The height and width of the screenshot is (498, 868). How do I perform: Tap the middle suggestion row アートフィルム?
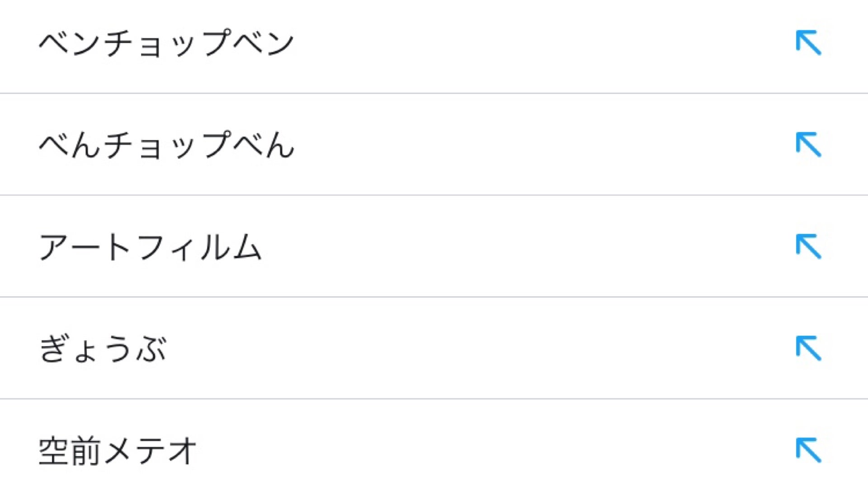[151, 246]
